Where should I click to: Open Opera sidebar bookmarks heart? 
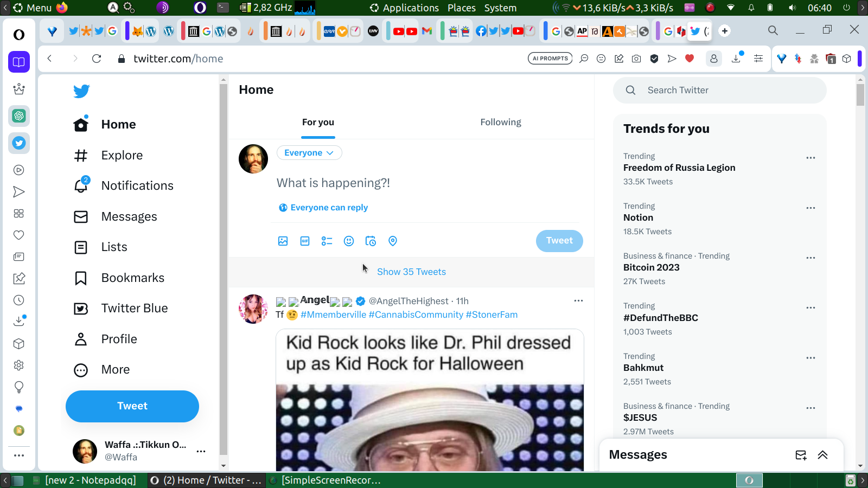[x=19, y=235]
